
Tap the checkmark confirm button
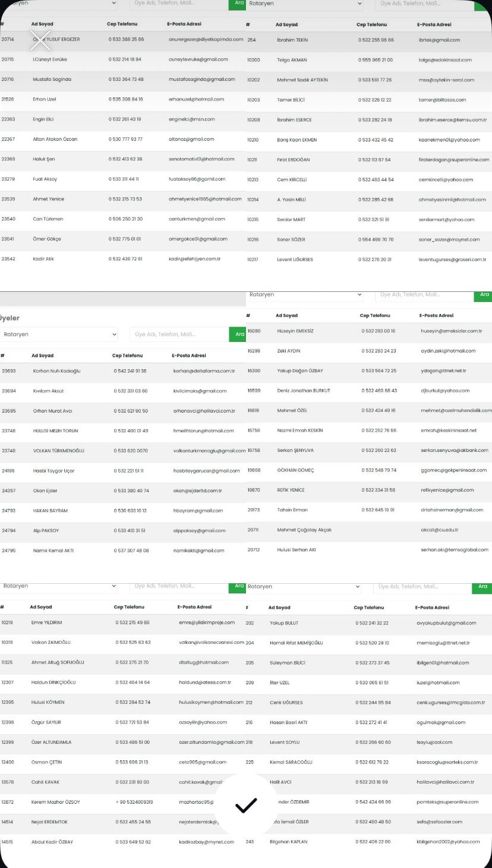click(x=246, y=805)
